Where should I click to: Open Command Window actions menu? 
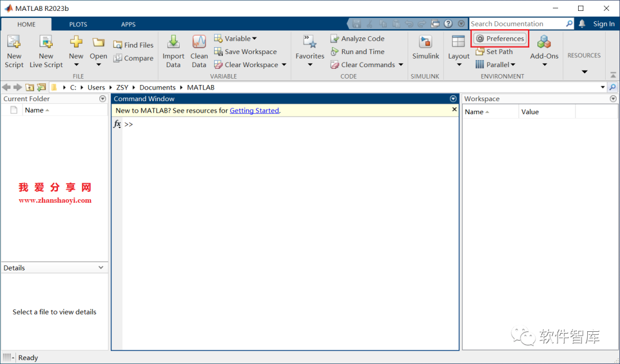pyautogui.click(x=453, y=99)
